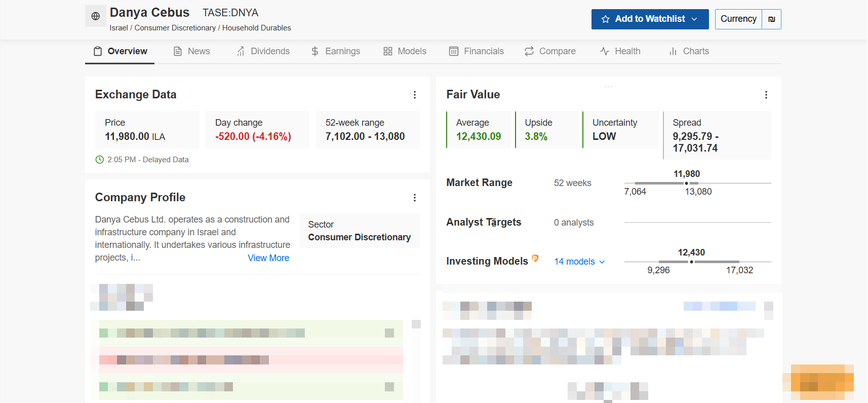The width and height of the screenshot is (868, 403).
Task: Open the Financials tab
Action: pos(476,51)
